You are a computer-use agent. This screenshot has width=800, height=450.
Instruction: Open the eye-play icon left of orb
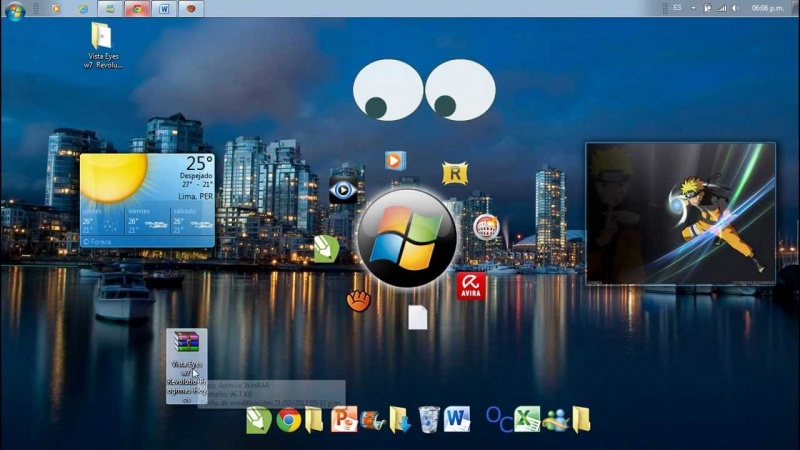click(x=343, y=190)
